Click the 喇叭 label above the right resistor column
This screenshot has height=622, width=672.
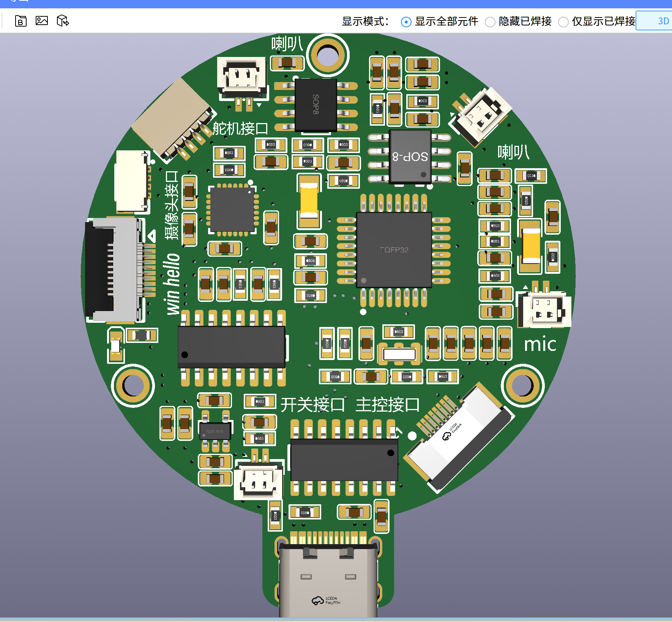(513, 152)
